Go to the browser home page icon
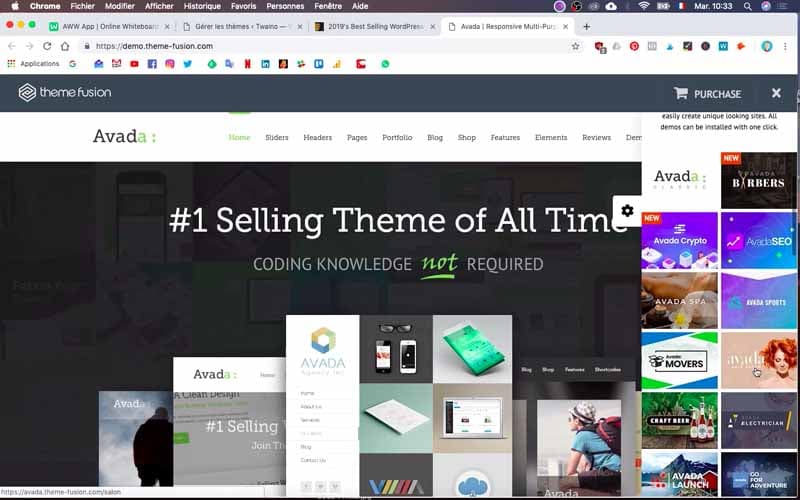This screenshot has height=500, width=800. pos(65,46)
